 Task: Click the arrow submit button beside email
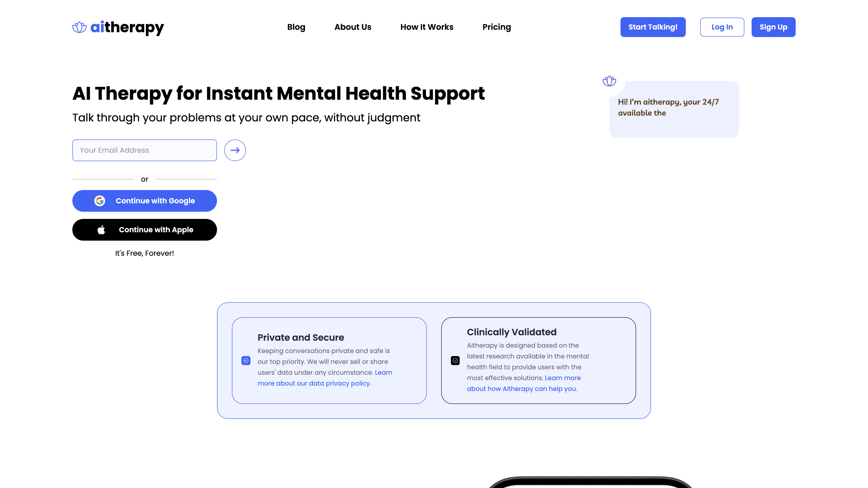[x=235, y=150]
